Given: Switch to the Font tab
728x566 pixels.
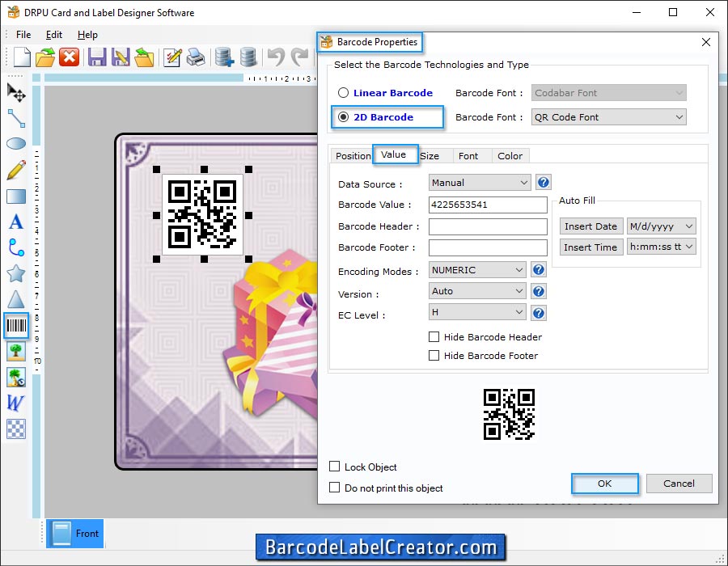Looking at the screenshot, I should pyautogui.click(x=468, y=156).
